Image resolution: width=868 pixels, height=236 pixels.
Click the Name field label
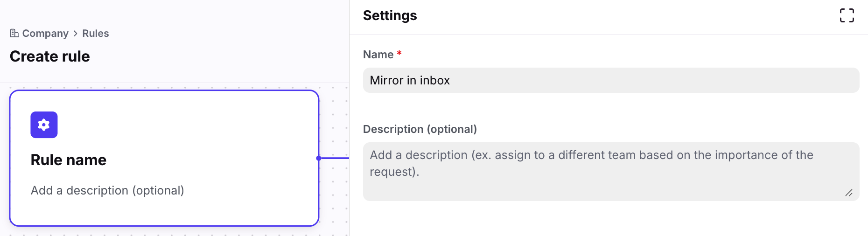tap(378, 55)
